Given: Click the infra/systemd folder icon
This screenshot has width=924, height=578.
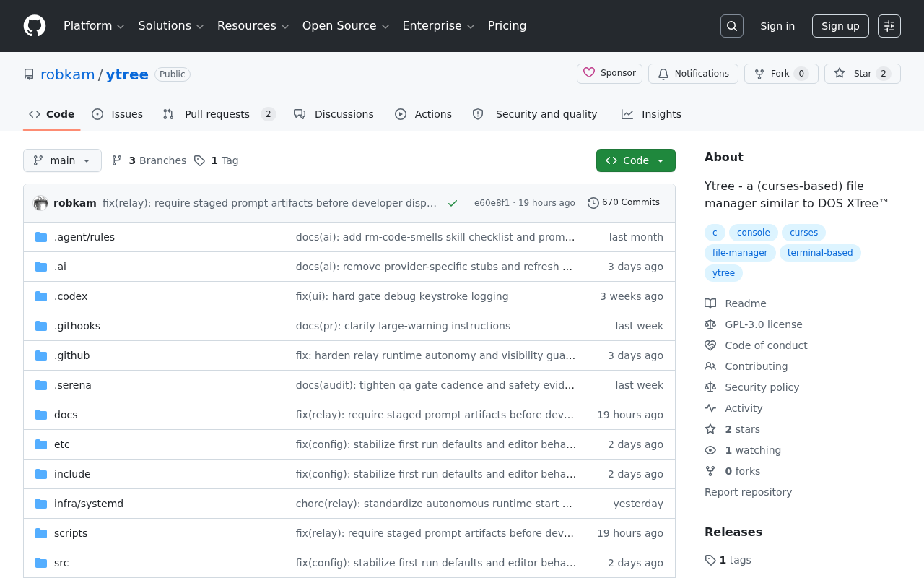Looking at the screenshot, I should (41, 504).
